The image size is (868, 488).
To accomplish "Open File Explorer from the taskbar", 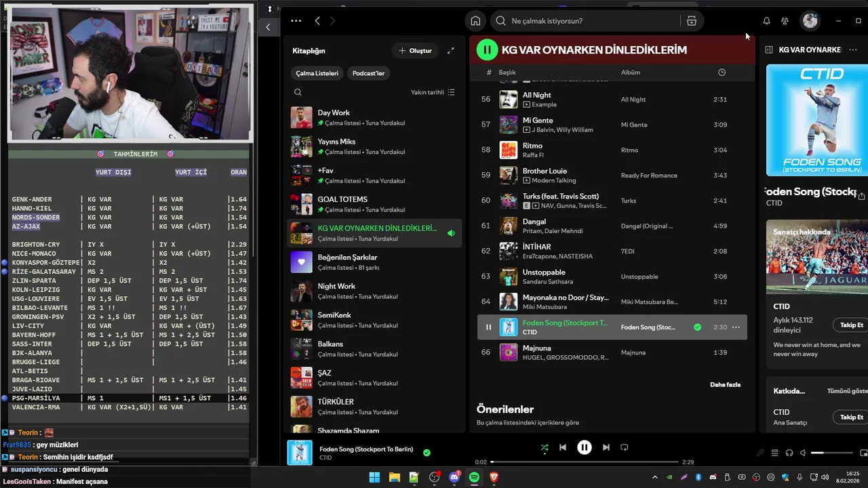I will [x=395, y=477].
